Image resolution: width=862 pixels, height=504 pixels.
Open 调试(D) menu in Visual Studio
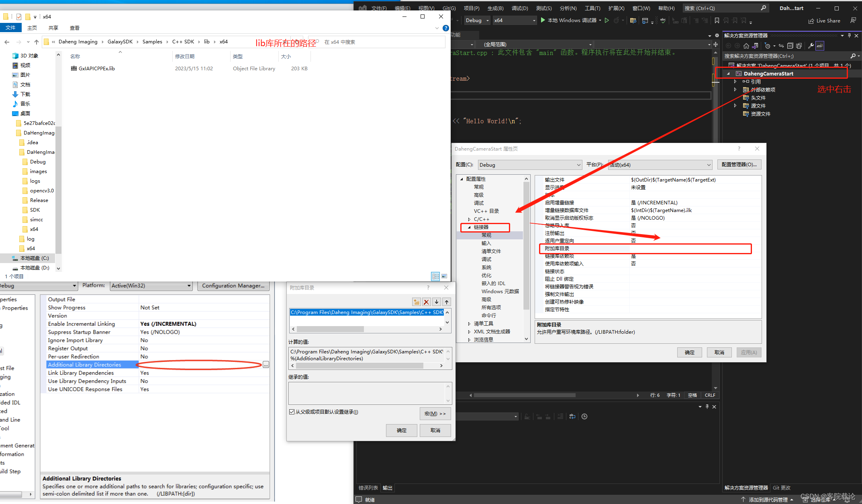tap(520, 8)
